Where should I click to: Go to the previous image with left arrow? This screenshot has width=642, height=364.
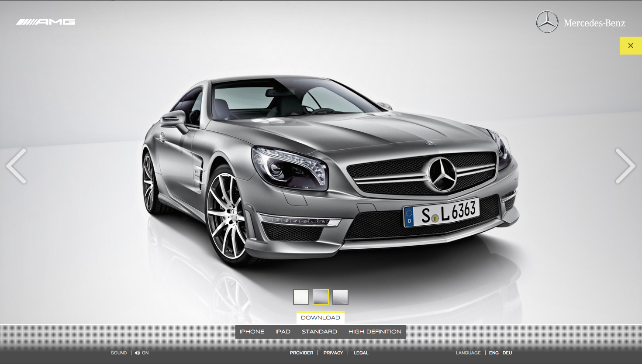click(x=16, y=166)
